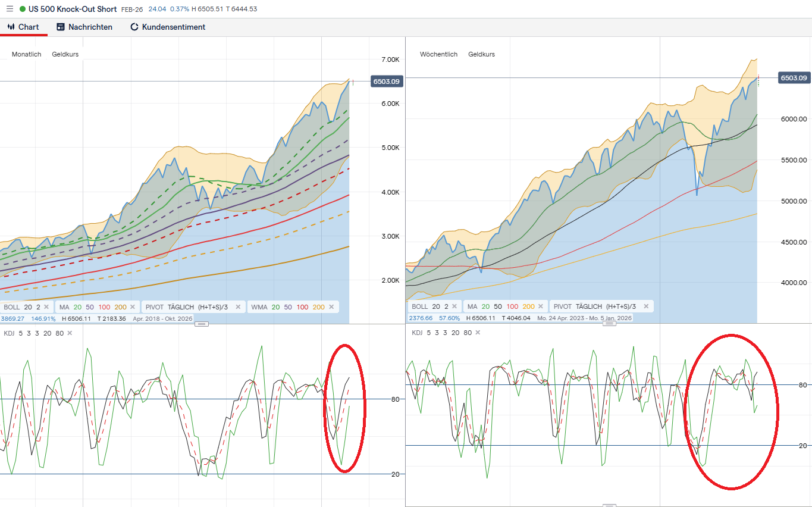
Task: Open the Wöchentlich timeframe selector on right chart
Action: (439, 54)
